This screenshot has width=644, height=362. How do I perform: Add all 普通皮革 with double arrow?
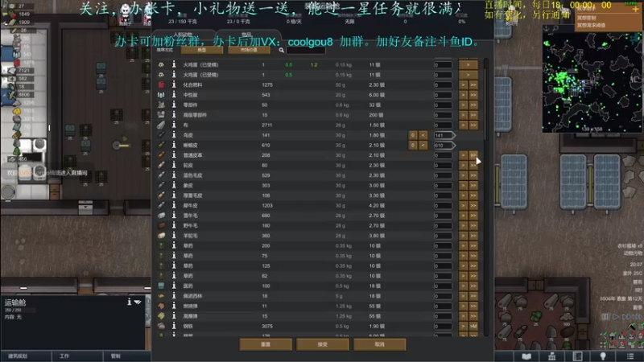(x=473, y=155)
